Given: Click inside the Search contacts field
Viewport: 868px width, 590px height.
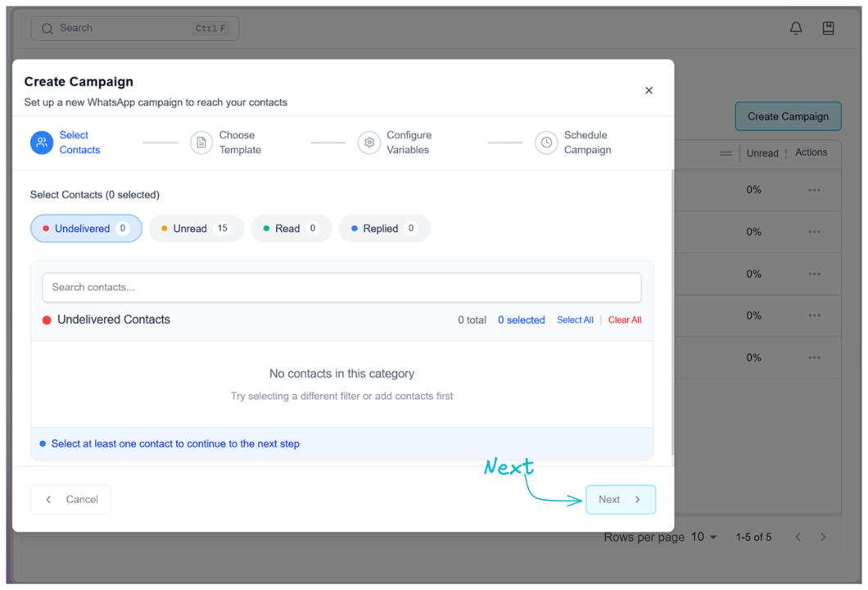Looking at the screenshot, I should (341, 288).
